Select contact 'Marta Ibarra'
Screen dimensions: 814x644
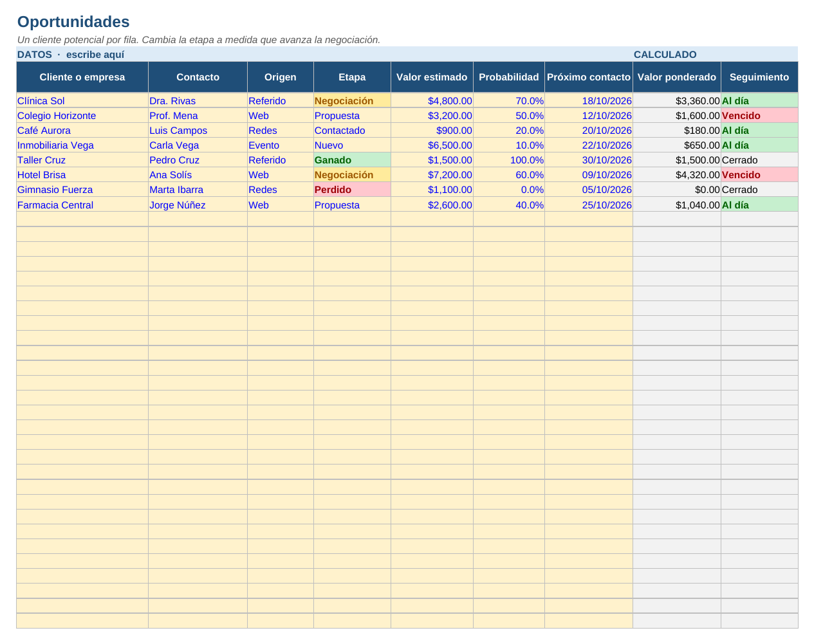198,189
